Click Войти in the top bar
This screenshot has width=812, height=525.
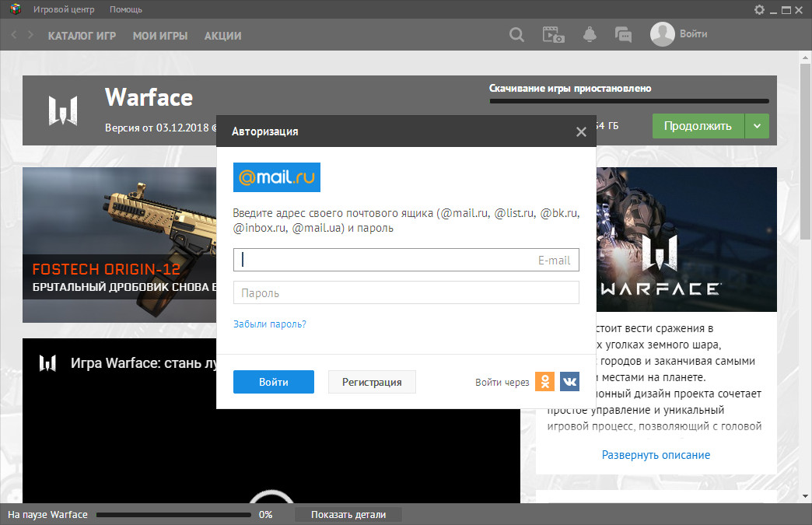point(694,33)
